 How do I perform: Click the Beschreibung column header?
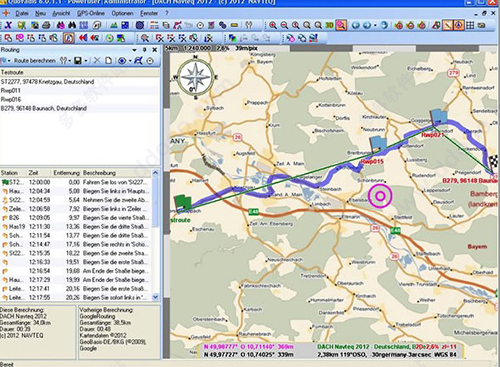click(x=117, y=173)
